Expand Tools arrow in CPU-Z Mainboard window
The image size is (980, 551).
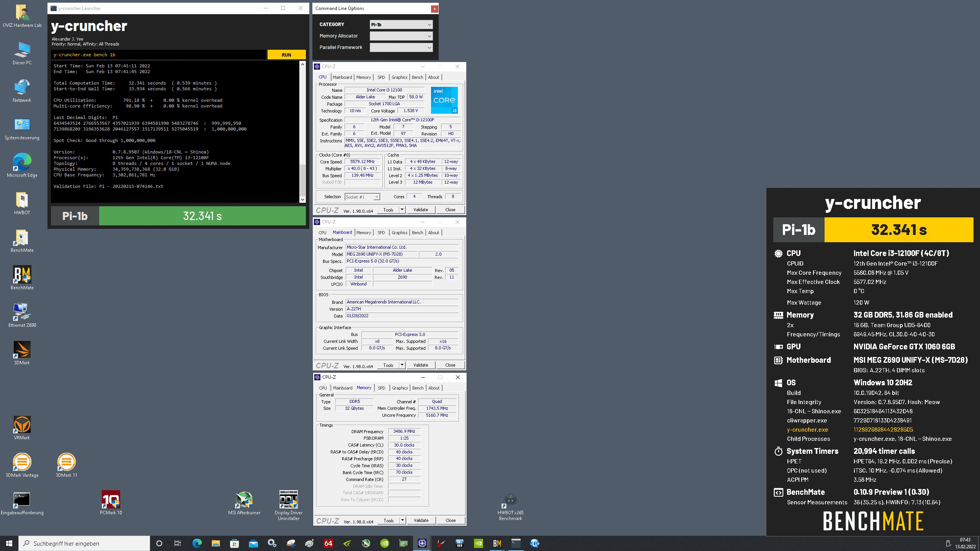pos(402,365)
